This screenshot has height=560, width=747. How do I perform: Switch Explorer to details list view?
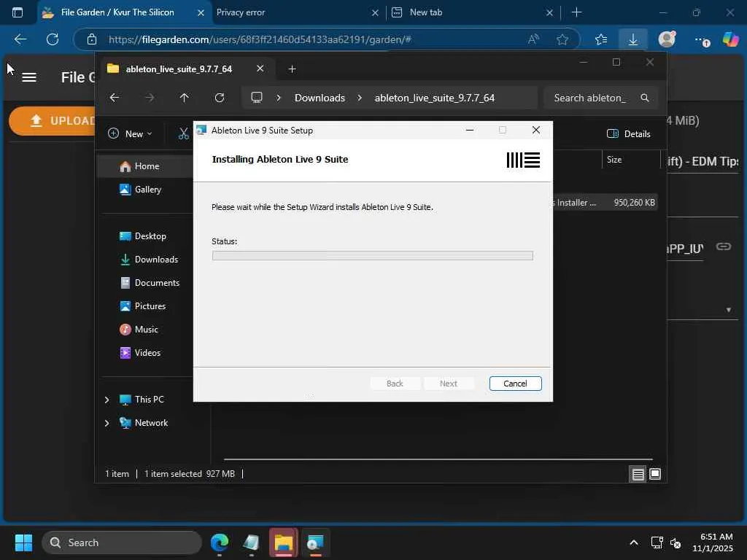coord(638,474)
